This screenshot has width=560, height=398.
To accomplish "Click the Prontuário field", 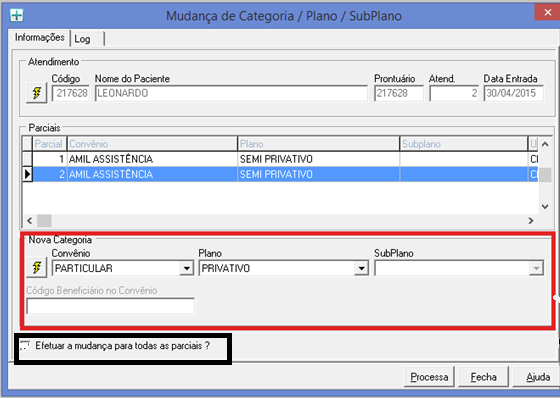I will click(x=399, y=93).
